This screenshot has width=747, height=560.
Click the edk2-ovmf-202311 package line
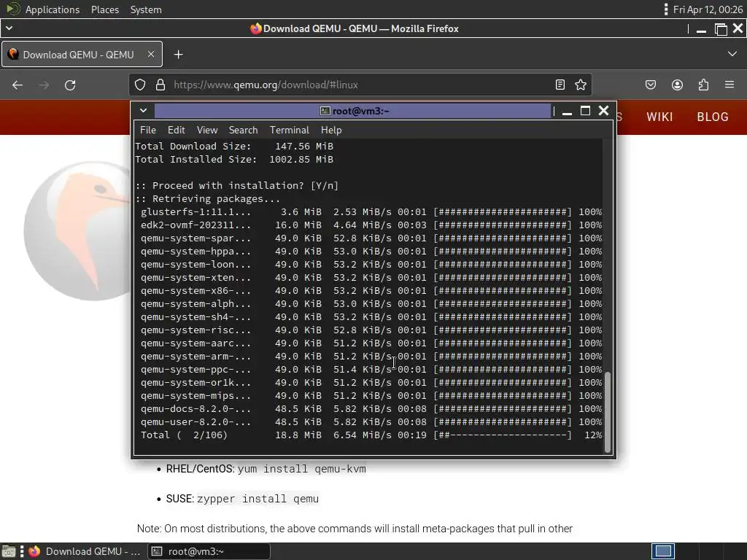[371, 225]
